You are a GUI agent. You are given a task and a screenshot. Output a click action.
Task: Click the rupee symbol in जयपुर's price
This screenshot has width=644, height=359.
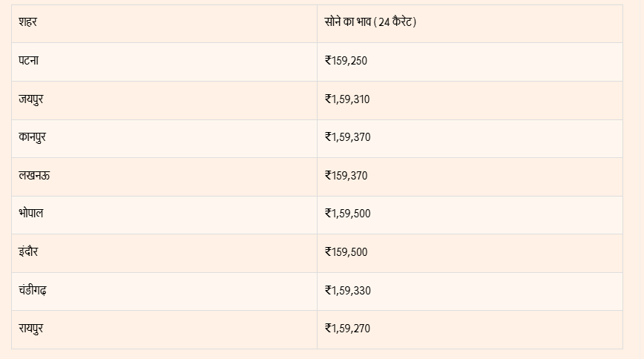(328, 99)
